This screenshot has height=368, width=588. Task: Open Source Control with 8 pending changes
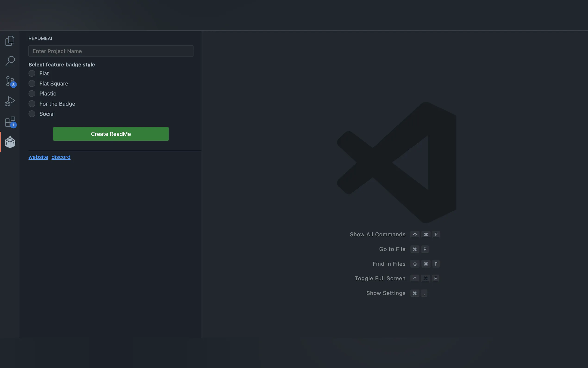coord(10,81)
